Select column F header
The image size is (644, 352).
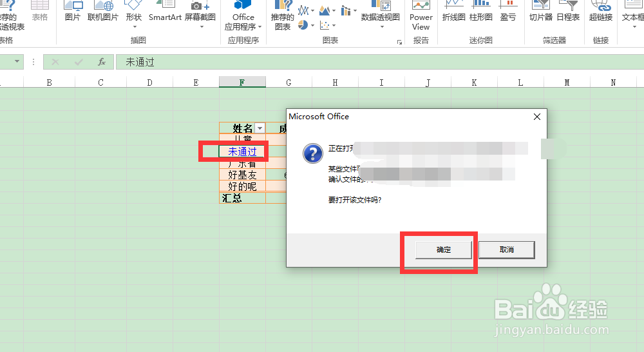pos(242,83)
